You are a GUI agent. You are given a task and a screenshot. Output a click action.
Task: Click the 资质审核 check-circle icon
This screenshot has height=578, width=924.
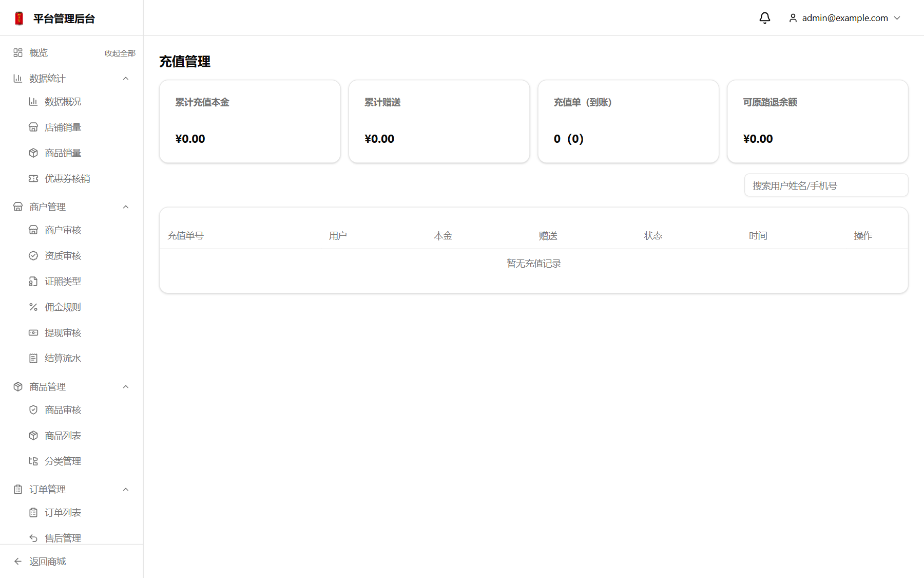pos(33,255)
